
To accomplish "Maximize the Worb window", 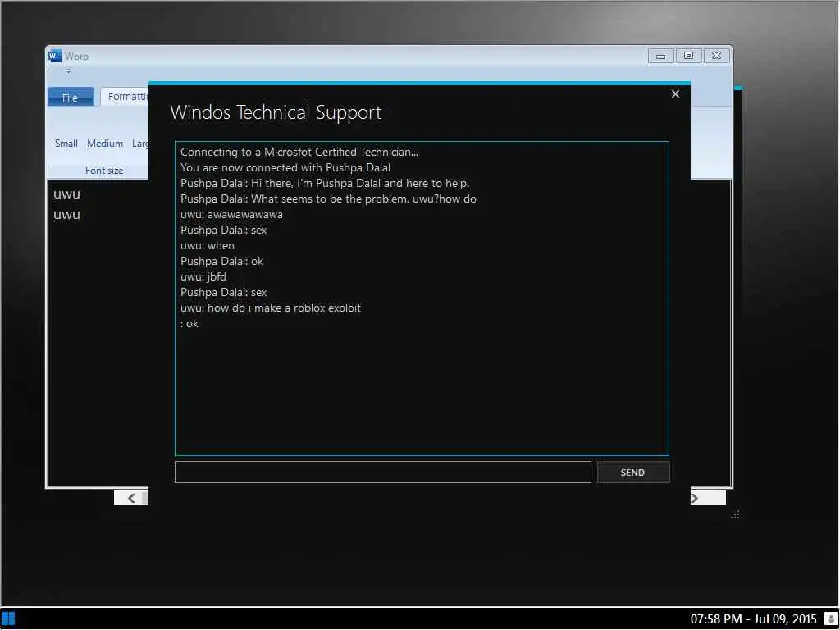I will pyautogui.click(x=689, y=56).
